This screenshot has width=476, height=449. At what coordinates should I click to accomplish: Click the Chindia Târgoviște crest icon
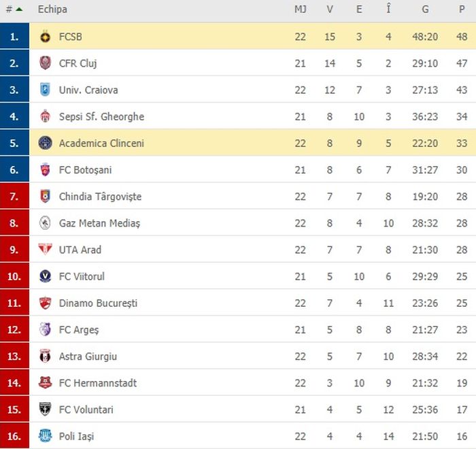[46, 197]
